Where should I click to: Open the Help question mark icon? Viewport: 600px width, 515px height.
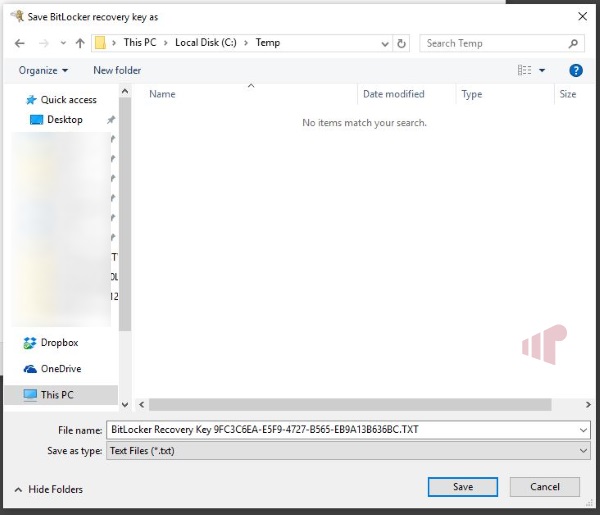click(576, 70)
